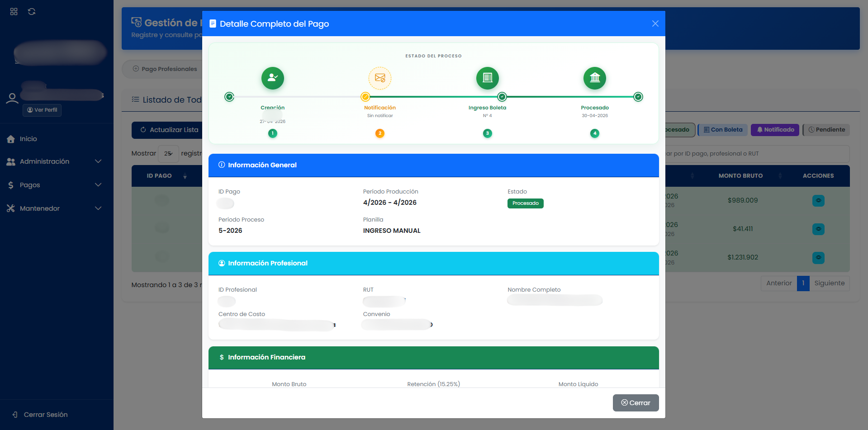View details of the $1.231.902 payment row
868x430 pixels.
pos(818,258)
